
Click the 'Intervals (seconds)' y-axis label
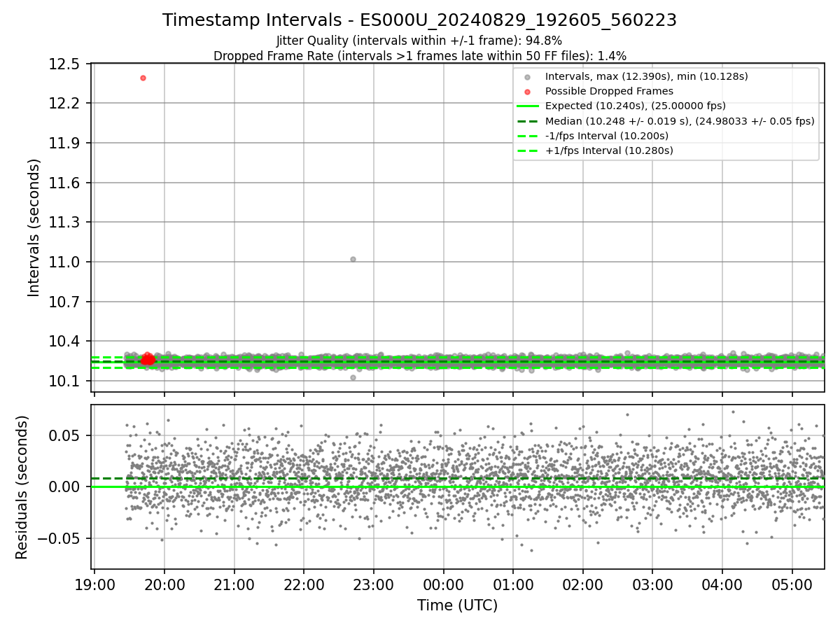coord(34,227)
